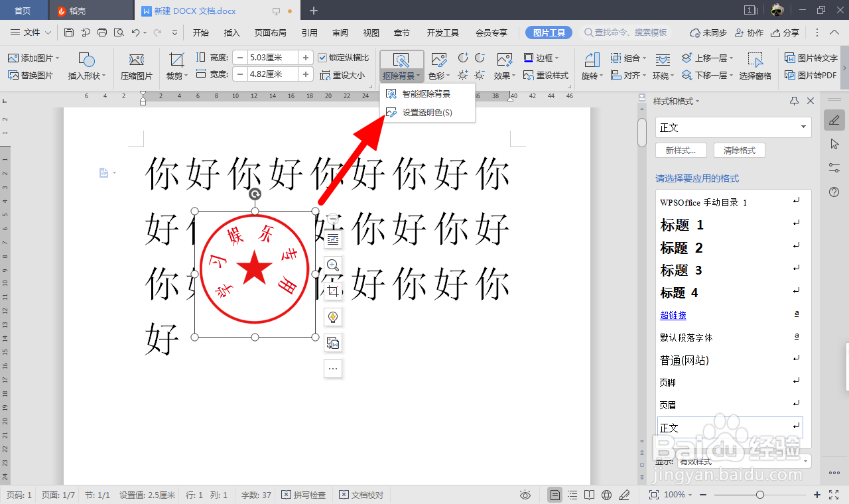Screen dimensions: 849x504
Task: Click Document Proofing (文档校对) in status bar
Action: tap(361, 495)
